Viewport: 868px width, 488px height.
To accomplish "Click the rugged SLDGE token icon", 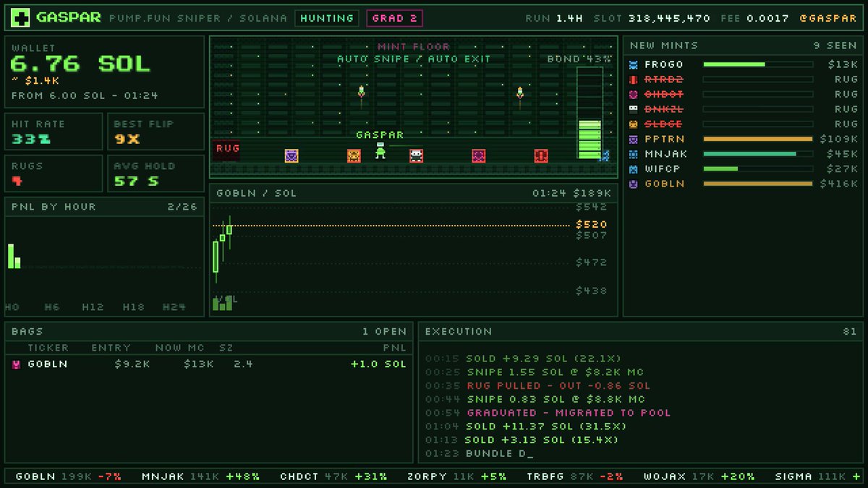I will 634,124.
